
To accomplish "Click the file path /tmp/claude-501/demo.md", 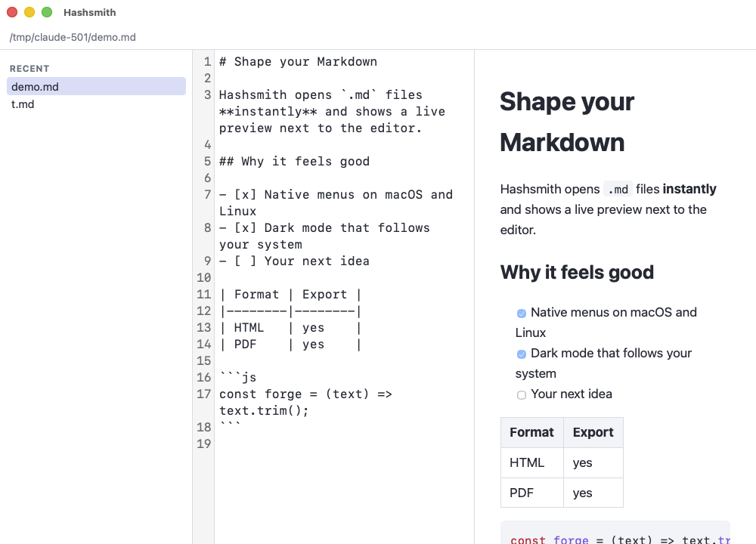I will point(73,37).
